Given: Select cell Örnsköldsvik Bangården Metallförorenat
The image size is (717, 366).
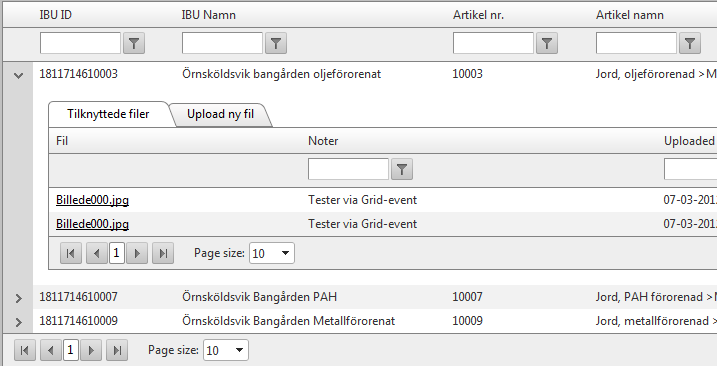Looking at the screenshot, I should pyautogui.click(x=289, y=321).
